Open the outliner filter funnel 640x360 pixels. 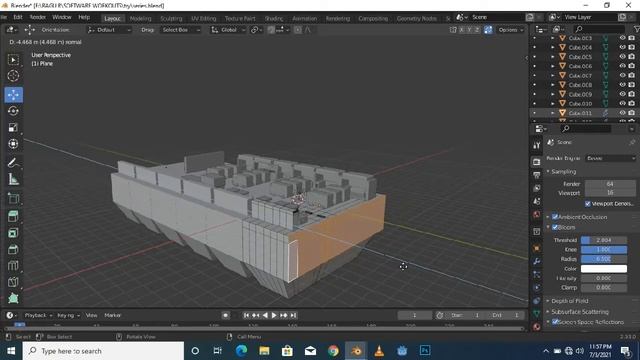click(x=636, y=29)
